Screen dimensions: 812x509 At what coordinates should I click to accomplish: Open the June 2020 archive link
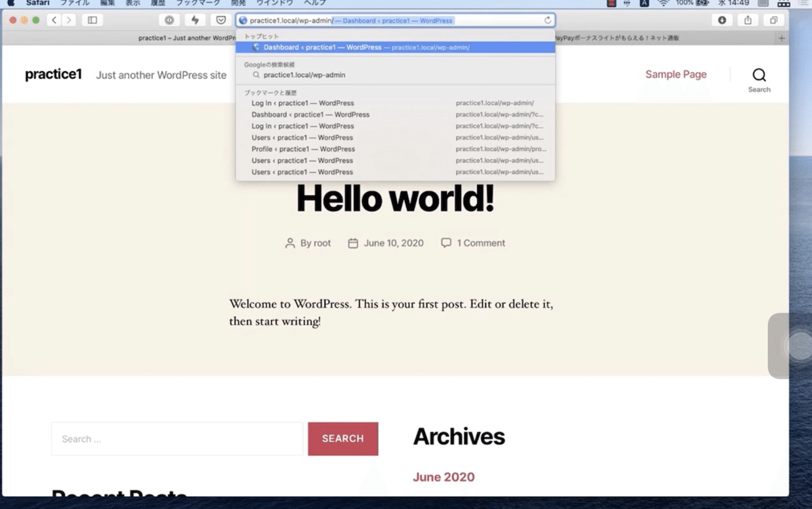tap(444, 477)
